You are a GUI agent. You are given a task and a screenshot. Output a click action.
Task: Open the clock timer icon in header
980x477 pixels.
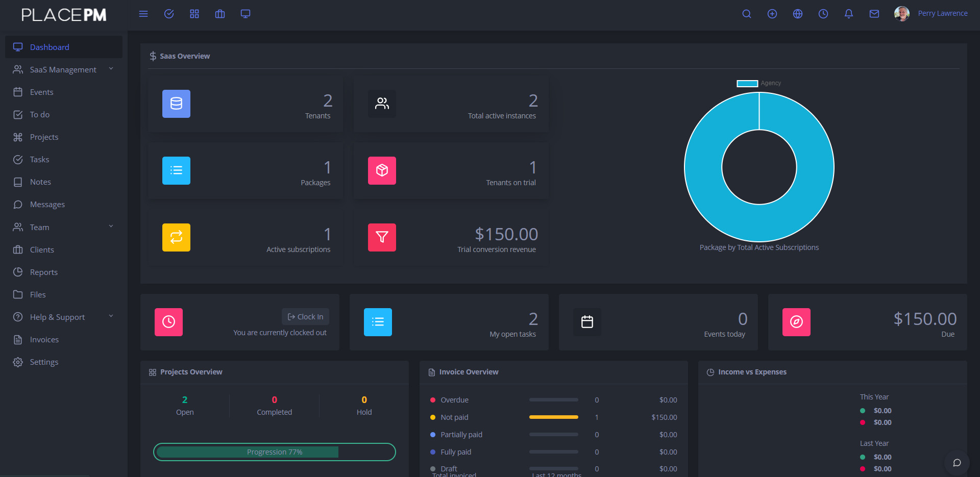823,14
